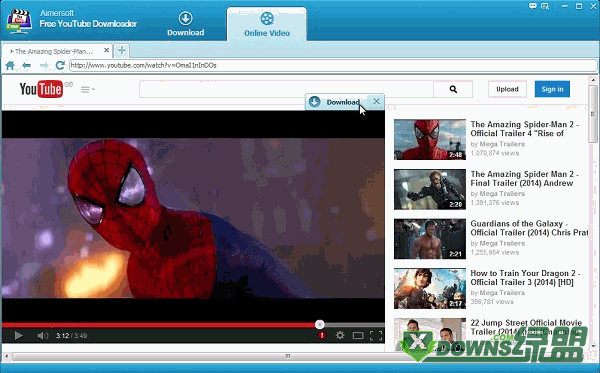Screen dimensions: 600x373
Task: Open the video settings gear
Action: click(x=340, y=336)
